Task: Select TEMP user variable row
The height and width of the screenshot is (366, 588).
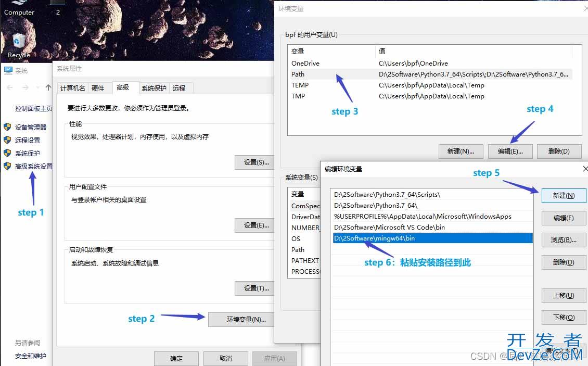Action: tap(430, 85)
